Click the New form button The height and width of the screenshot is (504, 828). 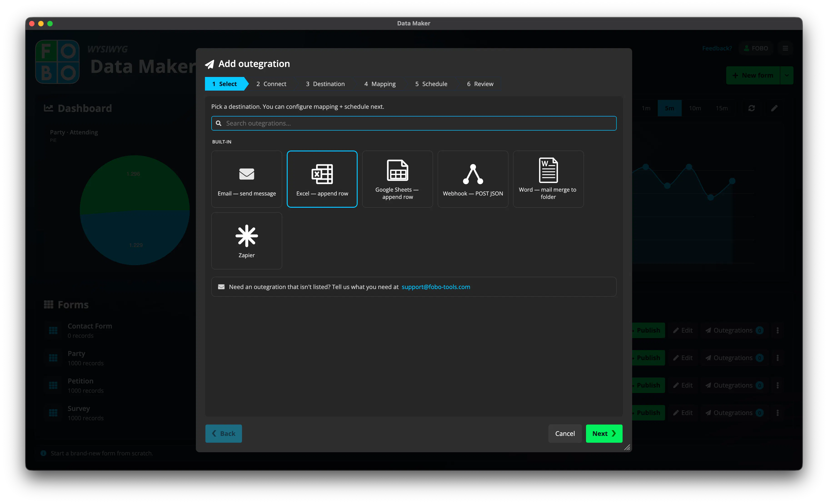tap(752, 75)
